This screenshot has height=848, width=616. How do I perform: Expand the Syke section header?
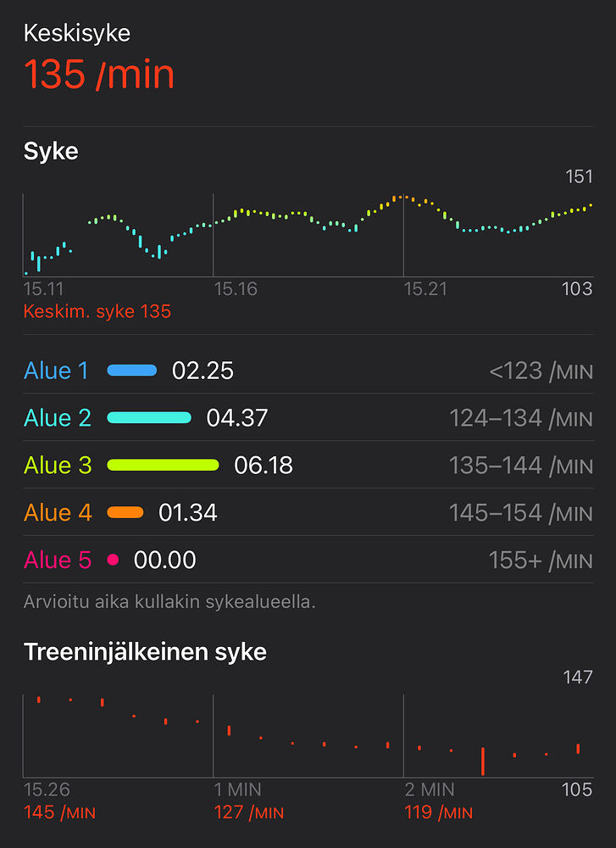[x=49, y=151]
